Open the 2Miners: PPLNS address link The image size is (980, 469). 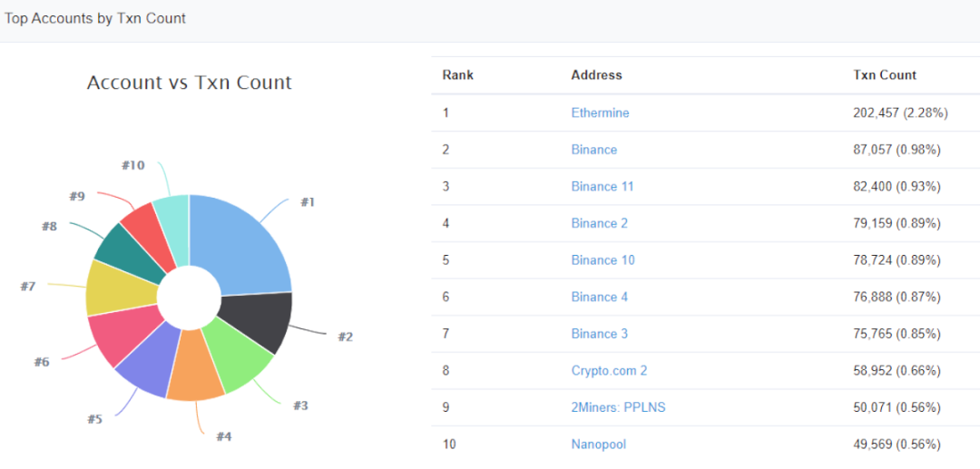click(618, 407)
